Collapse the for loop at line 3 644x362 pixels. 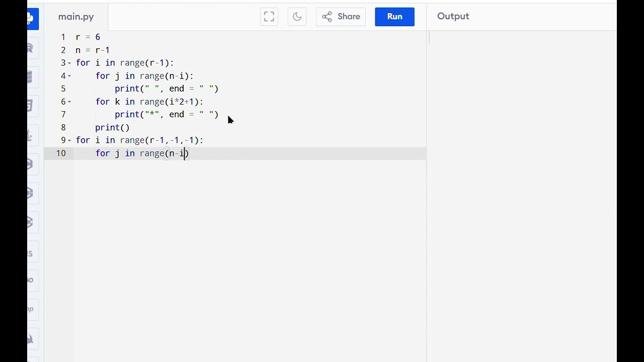pyautogui.click(x=69, y=63)
